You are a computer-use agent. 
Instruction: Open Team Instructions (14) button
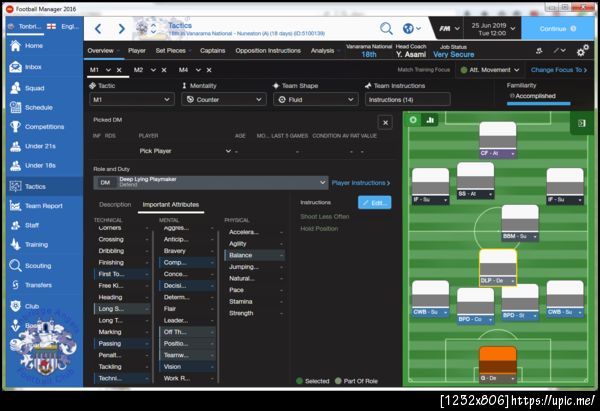click(408, 99)
